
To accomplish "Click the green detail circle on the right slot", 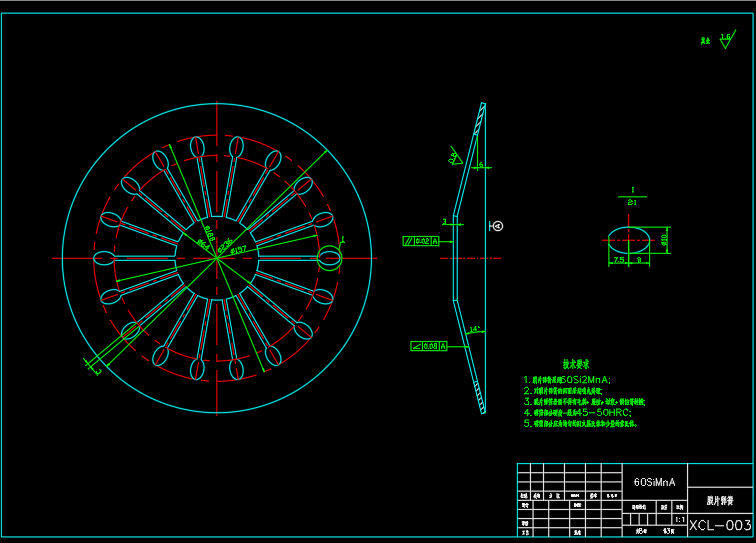I will tap(330, 257).
